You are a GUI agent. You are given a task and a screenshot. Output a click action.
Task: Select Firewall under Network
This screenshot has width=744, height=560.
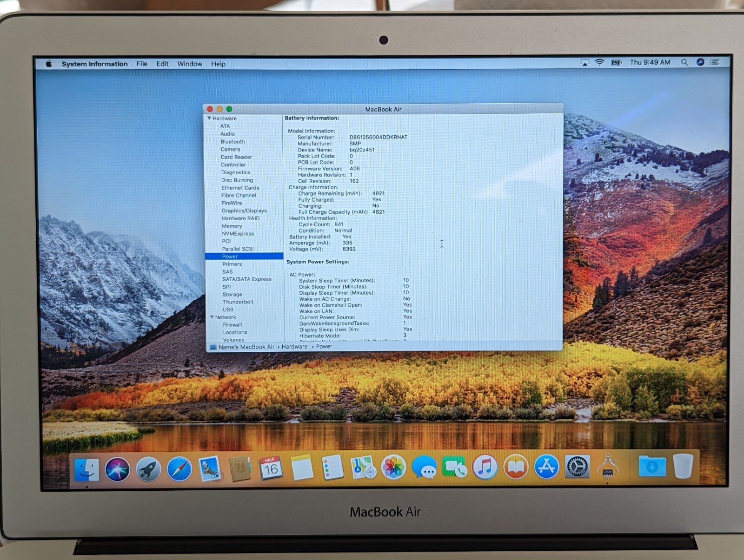pos(232,325)
